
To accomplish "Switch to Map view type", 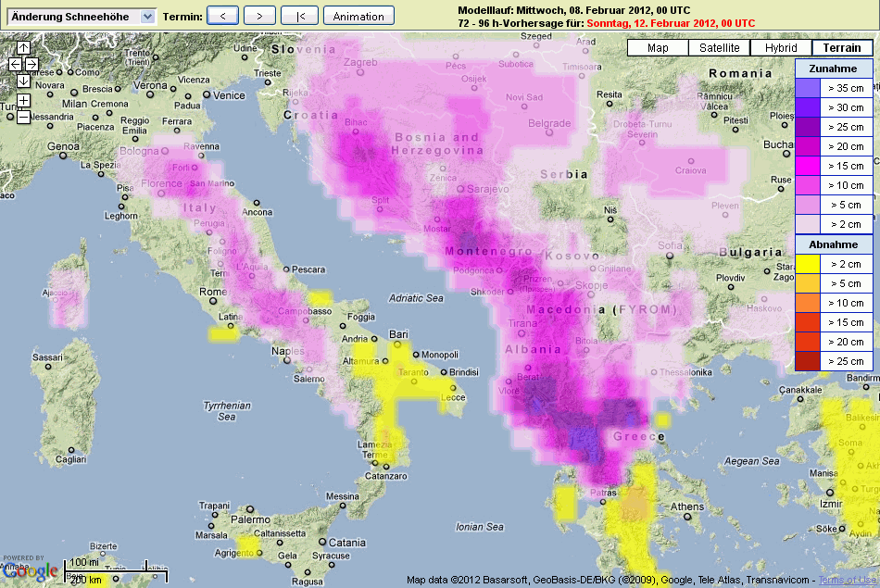I will pyautogui.click(x=658, y=48).
